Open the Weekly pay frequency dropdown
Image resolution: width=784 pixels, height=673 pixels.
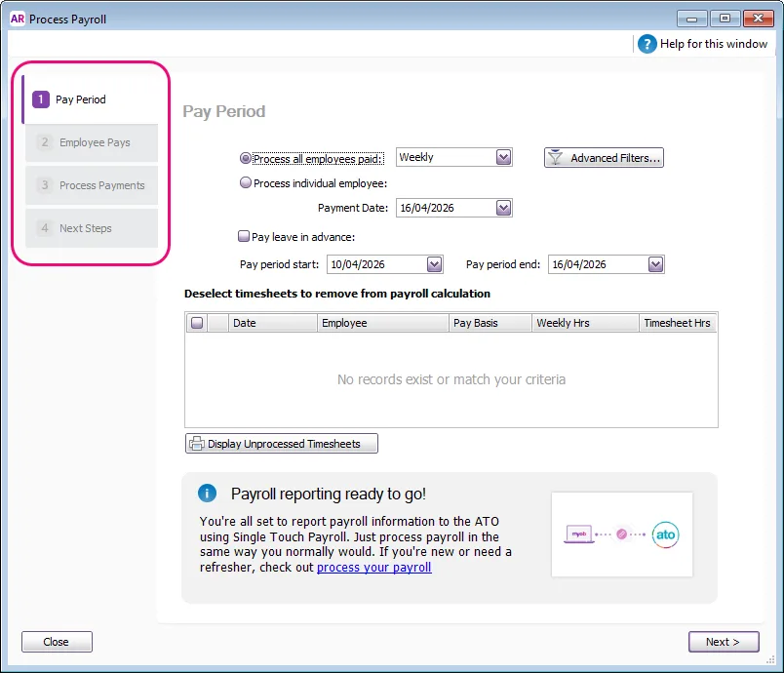[503, 157]
